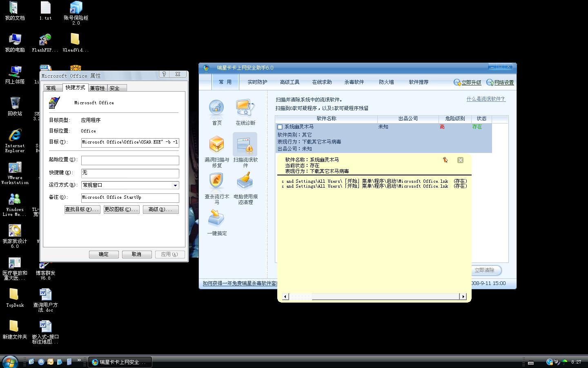Viewport: 588px width, 368px height.
Task: Click the 查找目标 button
Action: pyautogui.click(x=82, y=209)
